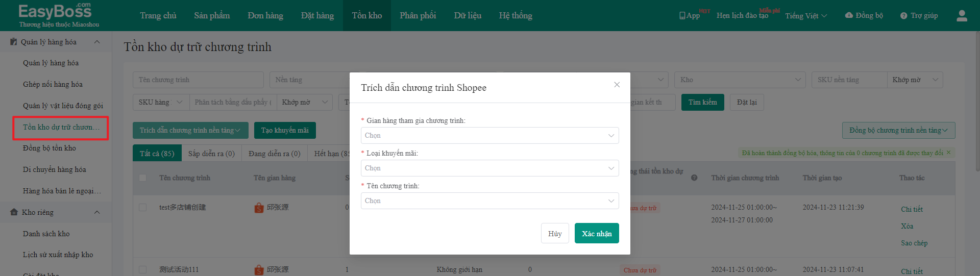This screenshot has width=980, height=276.
Task: Click the comma-separated SKU input field
Action: tap(233, 102)
